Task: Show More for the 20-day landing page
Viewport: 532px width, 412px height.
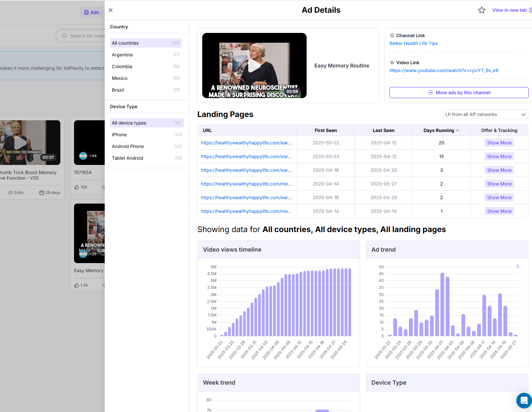Action: click(x=499, y=143)
